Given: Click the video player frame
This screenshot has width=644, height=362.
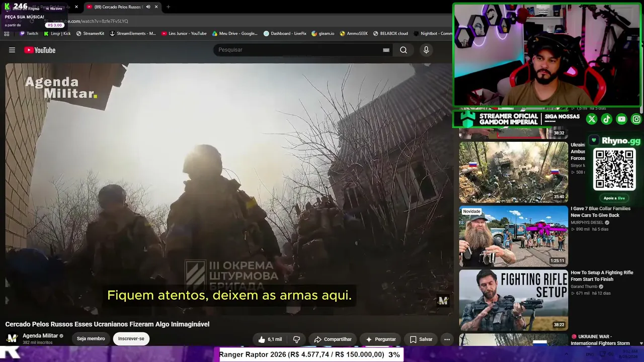Looking at the screenshot, I should pyautogui.click(x=229, y=189).
